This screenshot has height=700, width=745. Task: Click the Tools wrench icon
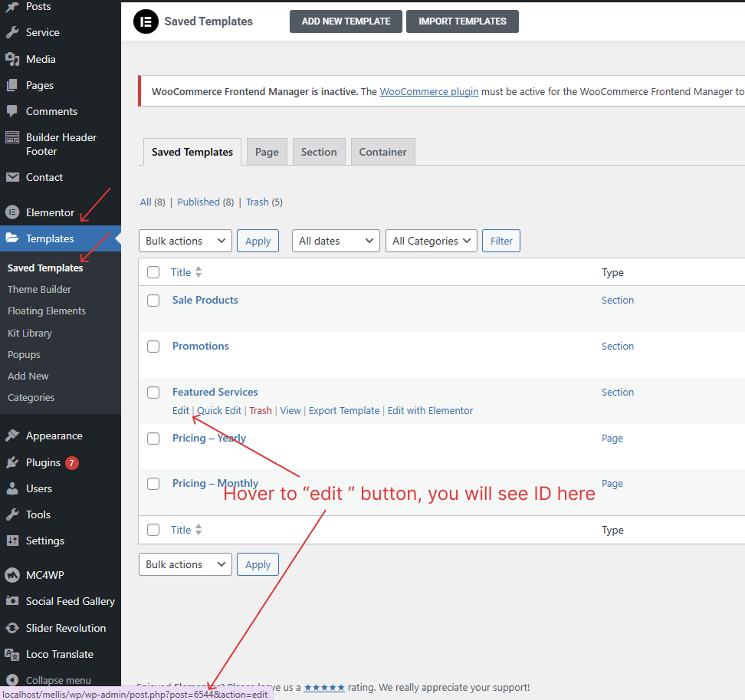[12, 514]
